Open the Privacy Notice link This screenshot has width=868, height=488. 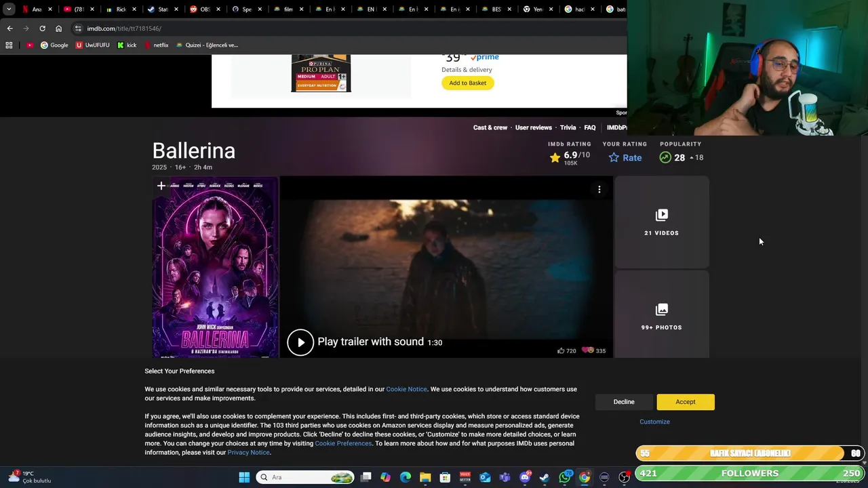[x=248, y=452]
